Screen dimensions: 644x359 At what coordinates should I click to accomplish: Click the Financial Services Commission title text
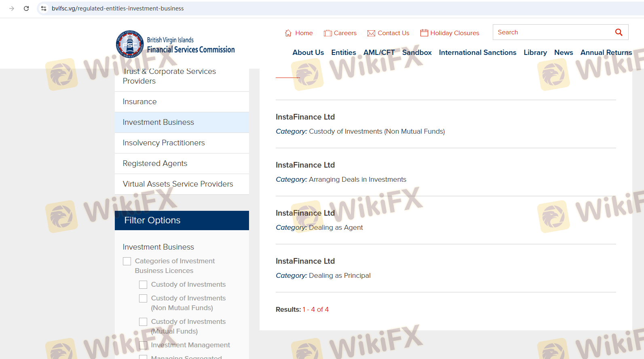(x=191, y=50)
